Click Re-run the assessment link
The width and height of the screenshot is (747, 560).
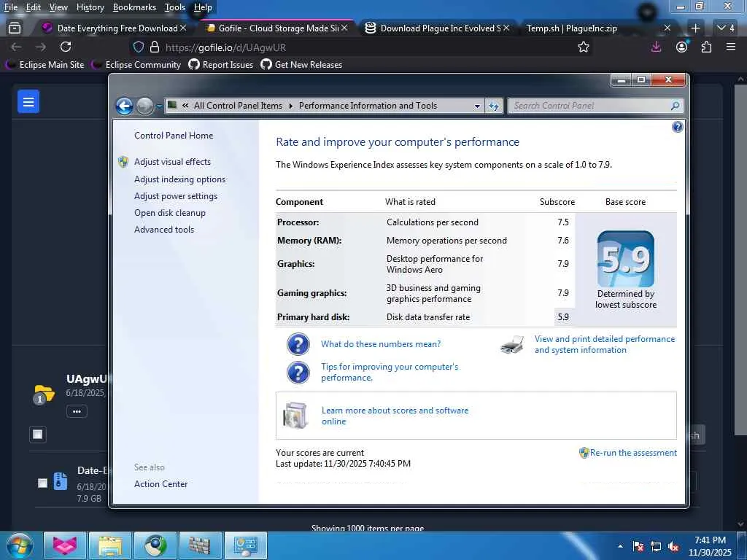632,453
